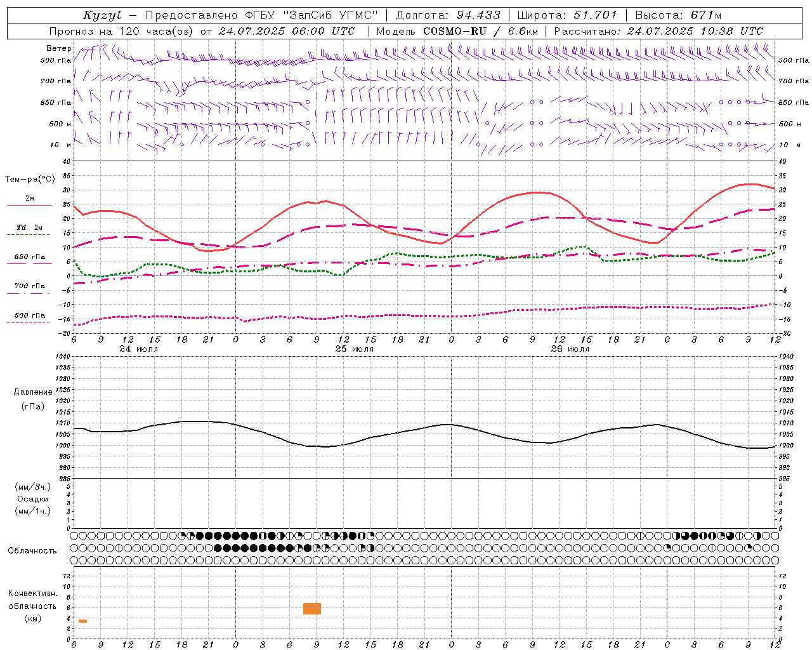Click the '(гПа)' unit under Давление
Viewport: 812px width, 650px height.
click(33, 407)
